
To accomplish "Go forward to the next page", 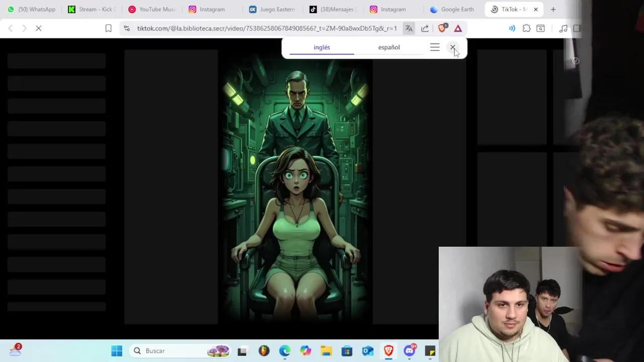I will (24, 29).
